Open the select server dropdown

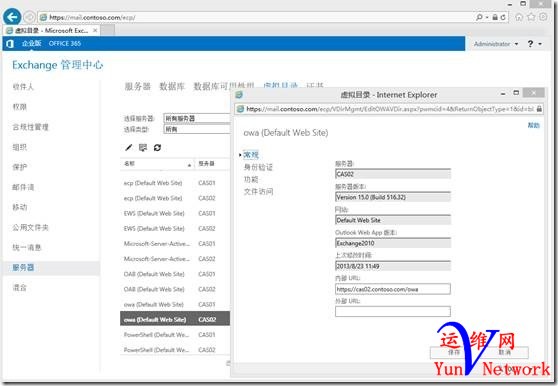pyautogui.click(x=197, y=118)
